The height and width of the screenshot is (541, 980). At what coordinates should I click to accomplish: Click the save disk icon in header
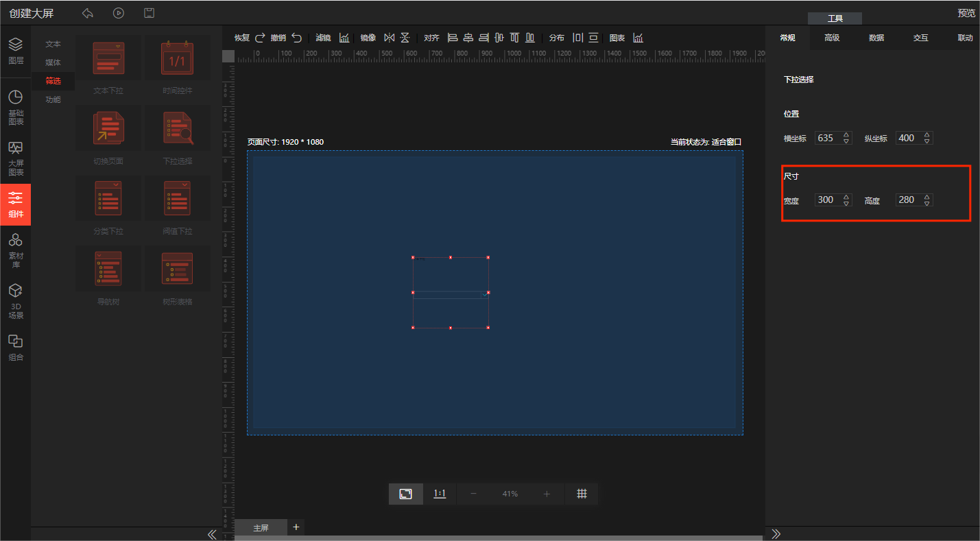click(149, 13)
